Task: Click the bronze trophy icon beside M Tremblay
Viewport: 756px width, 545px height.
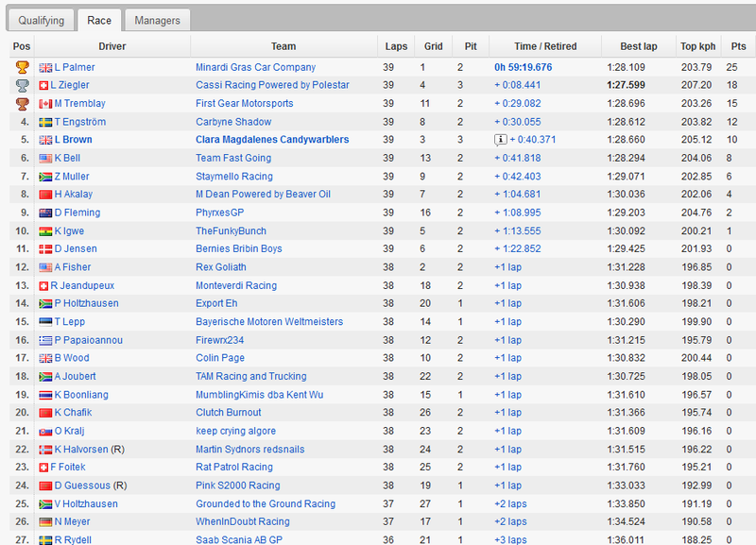Action: point(22,104)
